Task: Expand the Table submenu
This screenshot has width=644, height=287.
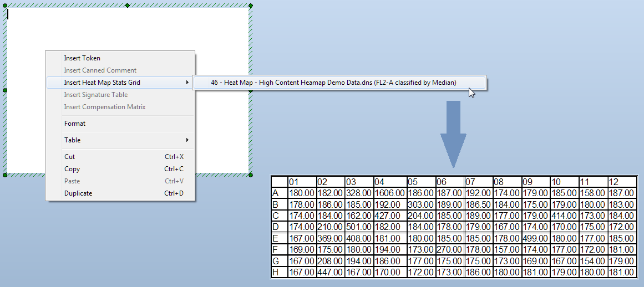Action: click(x=72, y=140)
